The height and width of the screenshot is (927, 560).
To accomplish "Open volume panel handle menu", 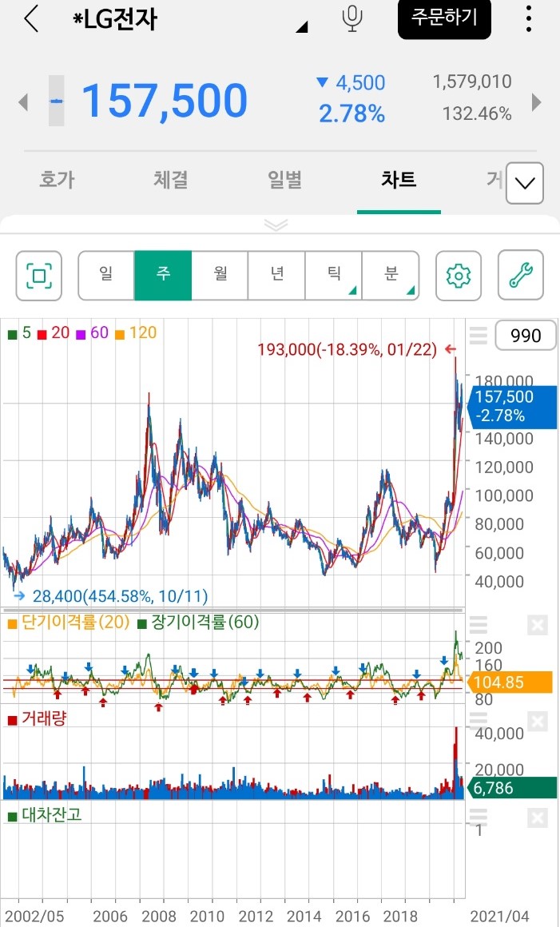I will click(x=478, y=721).
